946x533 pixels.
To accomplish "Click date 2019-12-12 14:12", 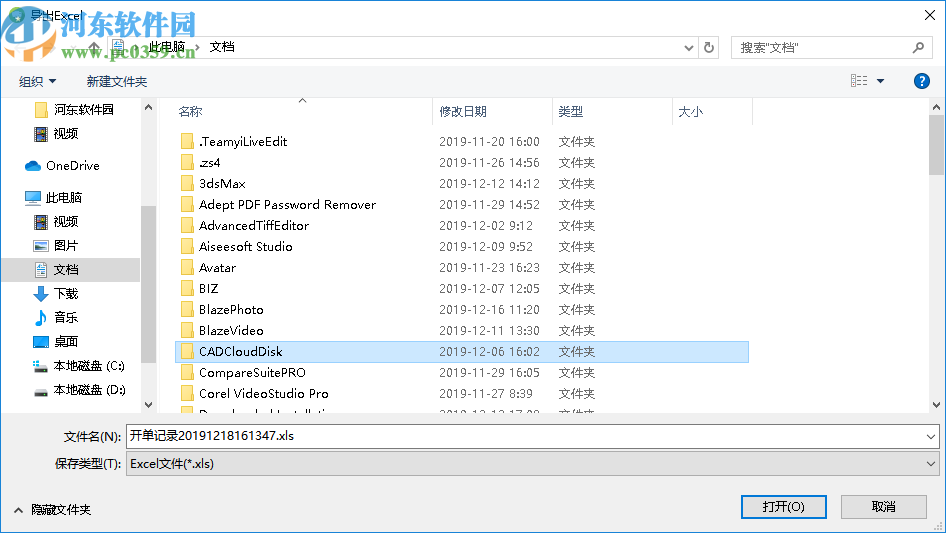I will pos(489,184).
